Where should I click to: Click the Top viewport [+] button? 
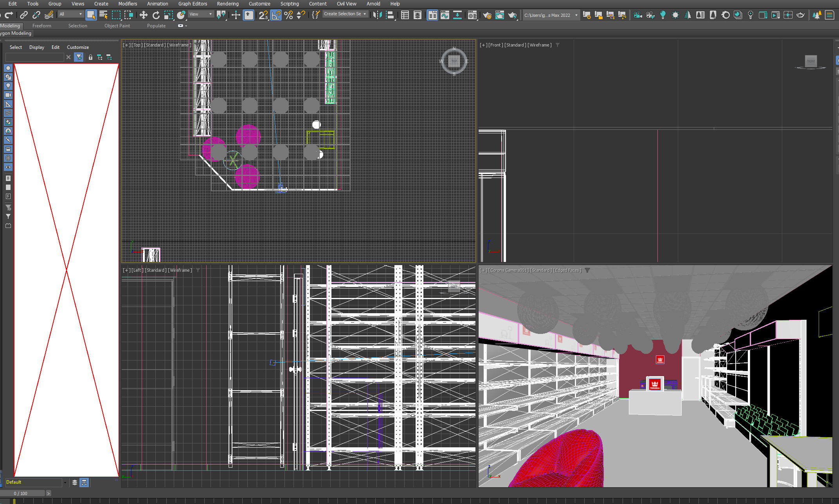[127, 45]
